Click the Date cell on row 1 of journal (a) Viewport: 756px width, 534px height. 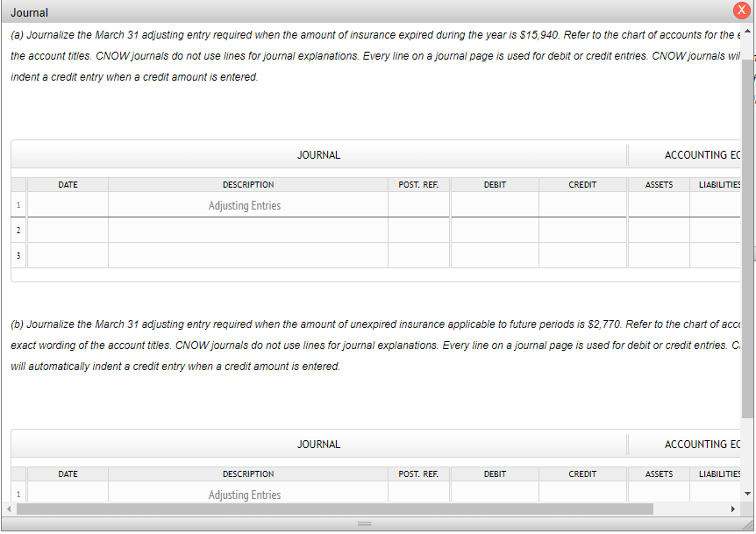pos(68,203)
